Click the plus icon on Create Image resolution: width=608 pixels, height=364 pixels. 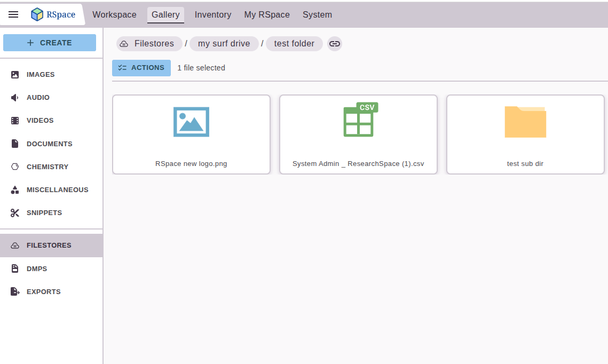pos(30,43)
